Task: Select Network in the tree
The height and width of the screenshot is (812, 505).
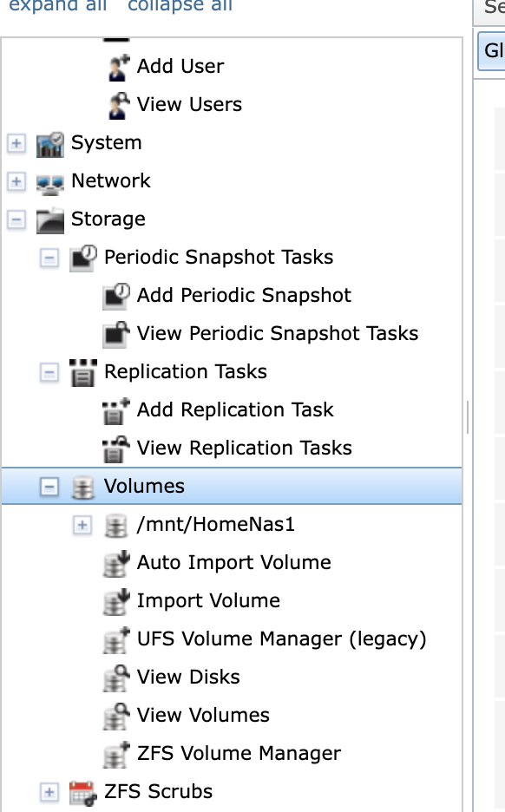Action: 111,180
